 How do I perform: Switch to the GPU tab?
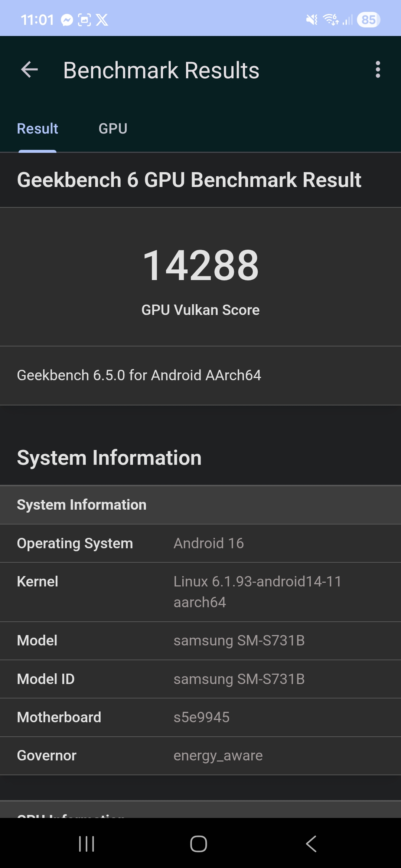coord(113,129)
